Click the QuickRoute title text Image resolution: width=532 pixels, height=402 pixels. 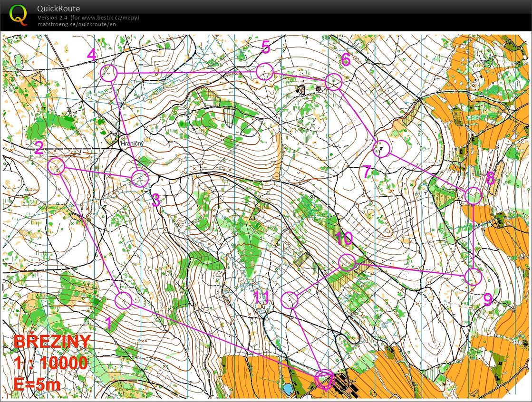click(x=58, y=9)
